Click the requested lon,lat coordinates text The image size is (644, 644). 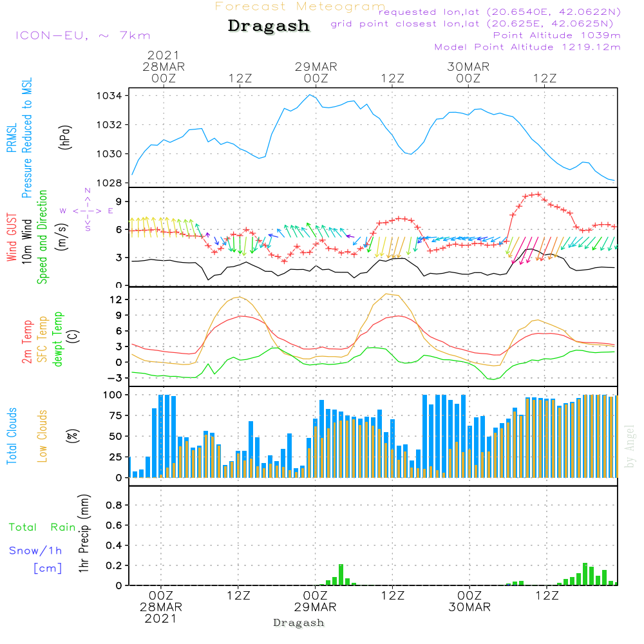[x=499, y=12]
